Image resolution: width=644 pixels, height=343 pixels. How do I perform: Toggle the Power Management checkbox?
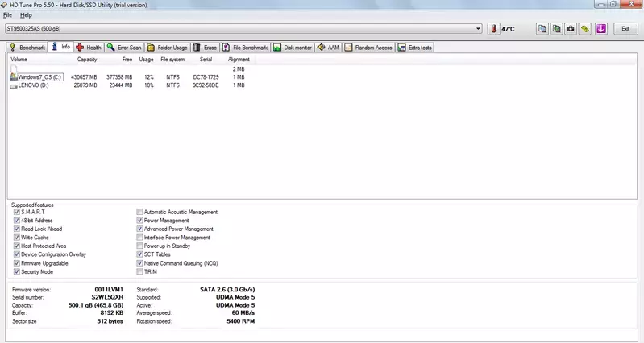tap(139, 221)
